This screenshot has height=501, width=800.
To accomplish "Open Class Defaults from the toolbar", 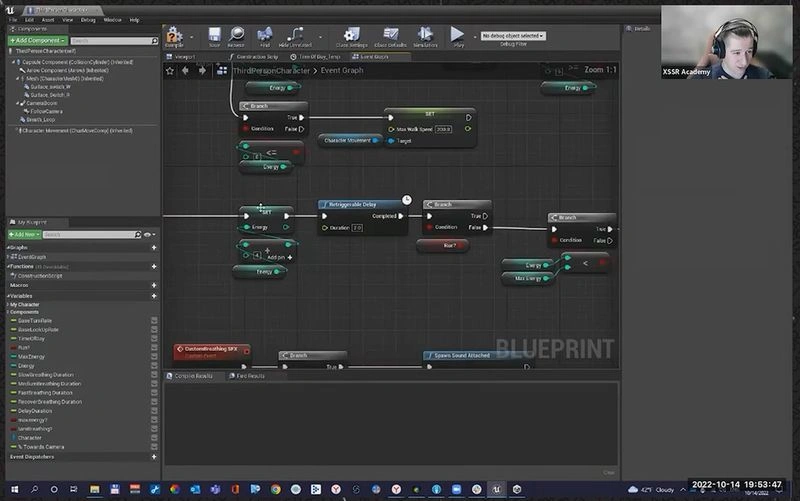I will click(x=390, y=36).
